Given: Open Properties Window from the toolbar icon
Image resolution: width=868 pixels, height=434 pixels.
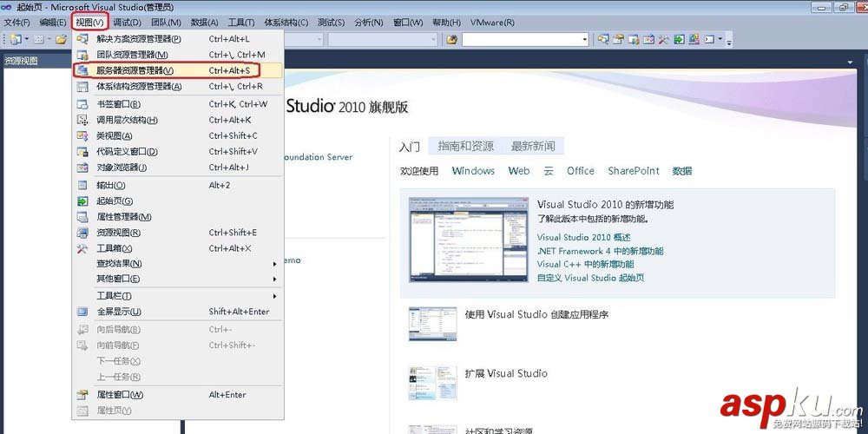Looking at the screenshot, I should point(618,39).
